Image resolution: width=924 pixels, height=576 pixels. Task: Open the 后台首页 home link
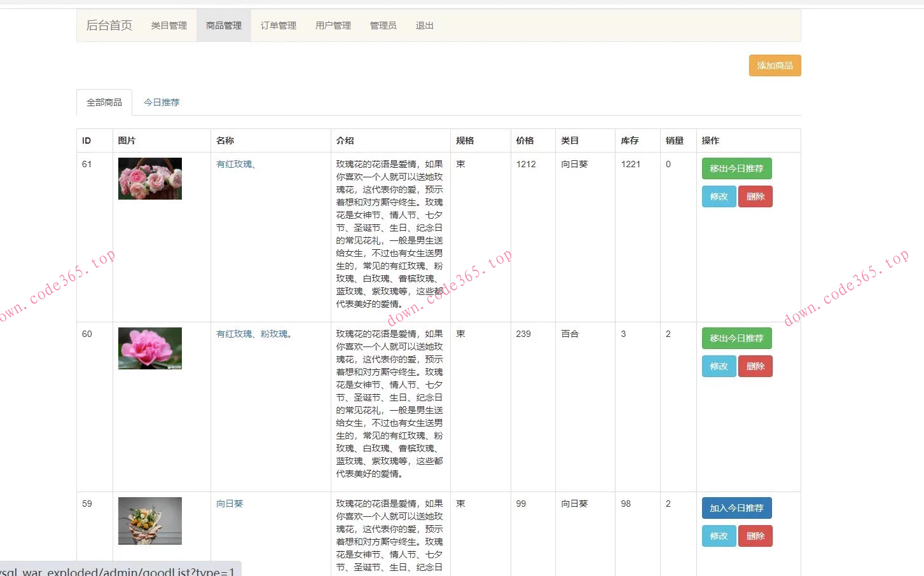(109, 25)
